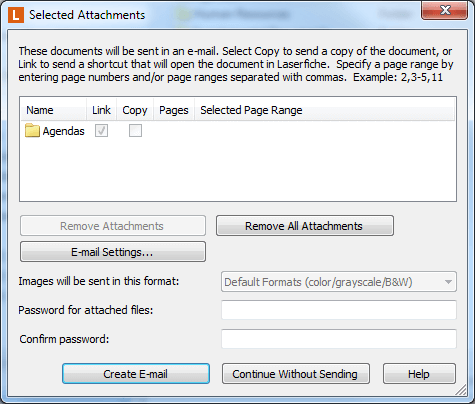Choose Continue Without Sending
475x404 pixels.
(x=296, y=374)
